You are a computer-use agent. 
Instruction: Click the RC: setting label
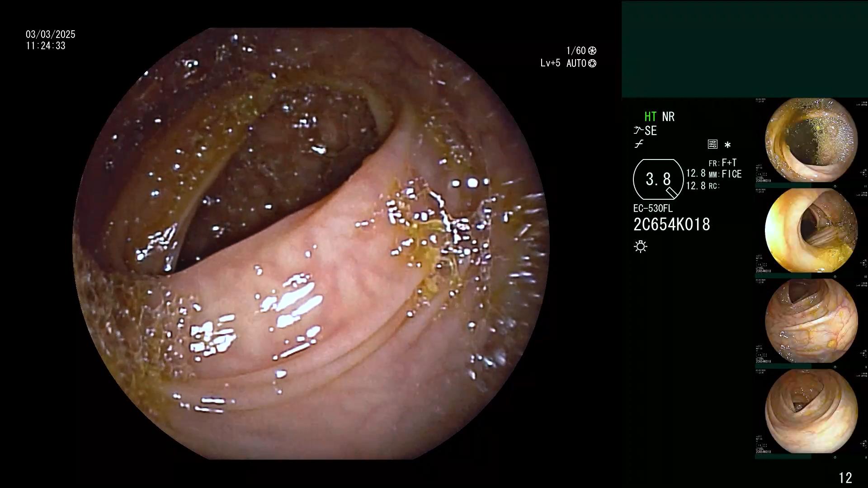point(714,186)
